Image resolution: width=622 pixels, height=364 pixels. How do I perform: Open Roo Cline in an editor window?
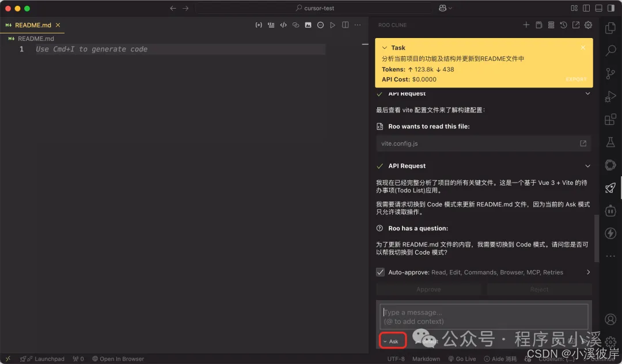pos(575,25)
